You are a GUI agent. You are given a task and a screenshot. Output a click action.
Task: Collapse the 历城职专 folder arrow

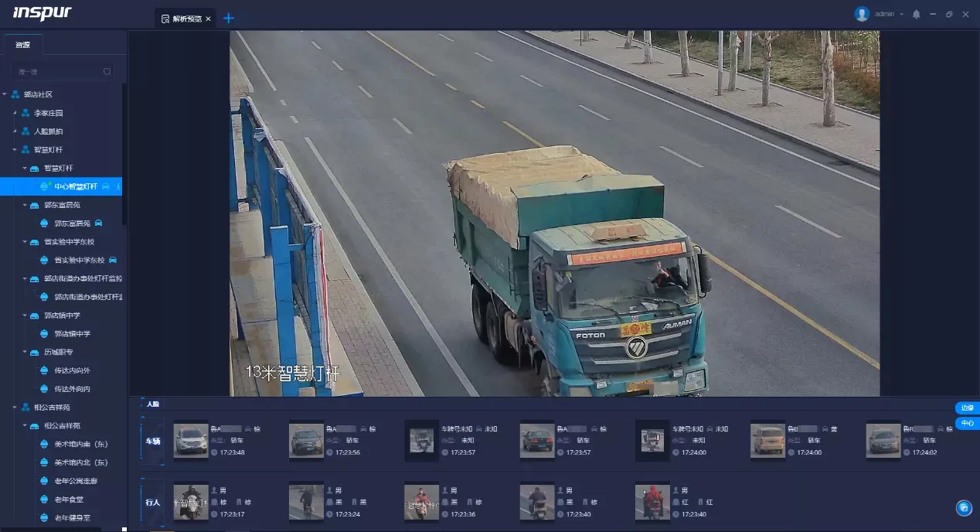point(24,353)
